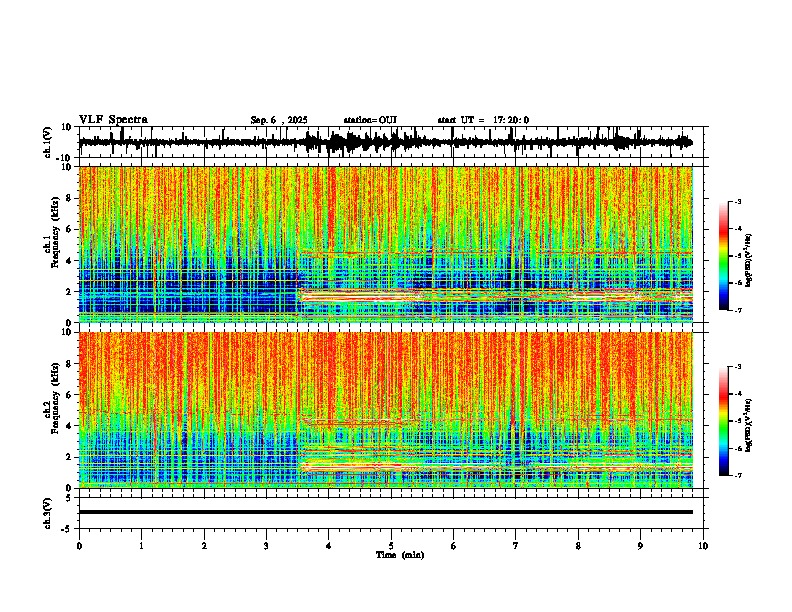Click the ch.1(V) waveform axis label
Screen dimensions: 792x612
(48, 142)
